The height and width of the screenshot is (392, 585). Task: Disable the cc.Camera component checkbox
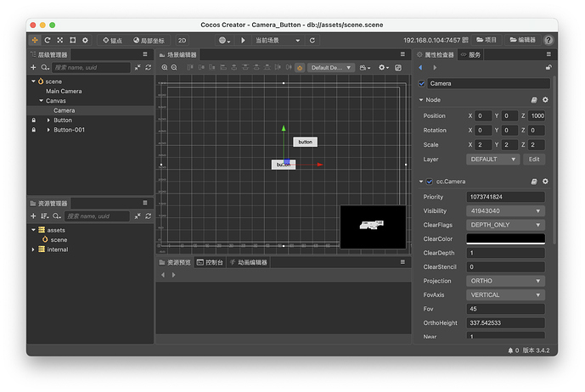(429, 182)
